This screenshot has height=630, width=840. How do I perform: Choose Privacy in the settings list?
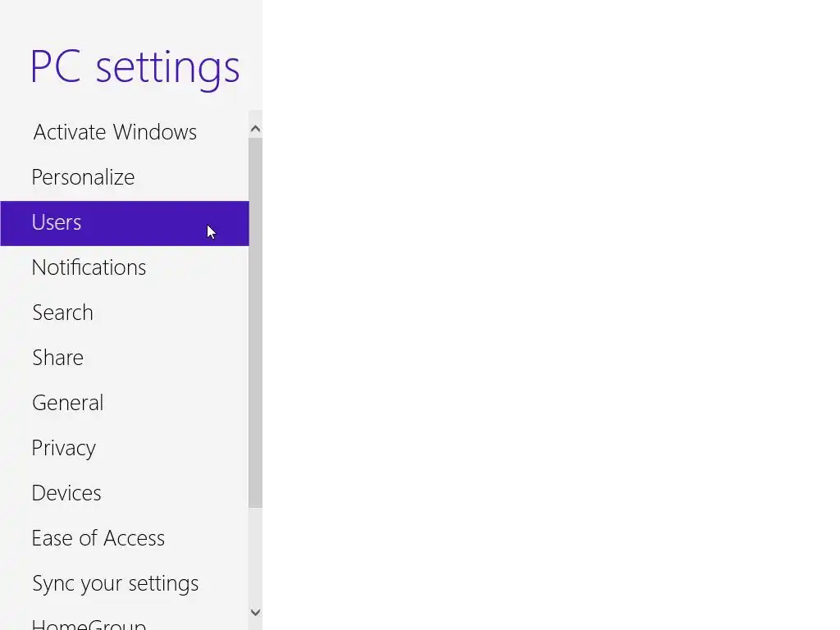[125, 448]
